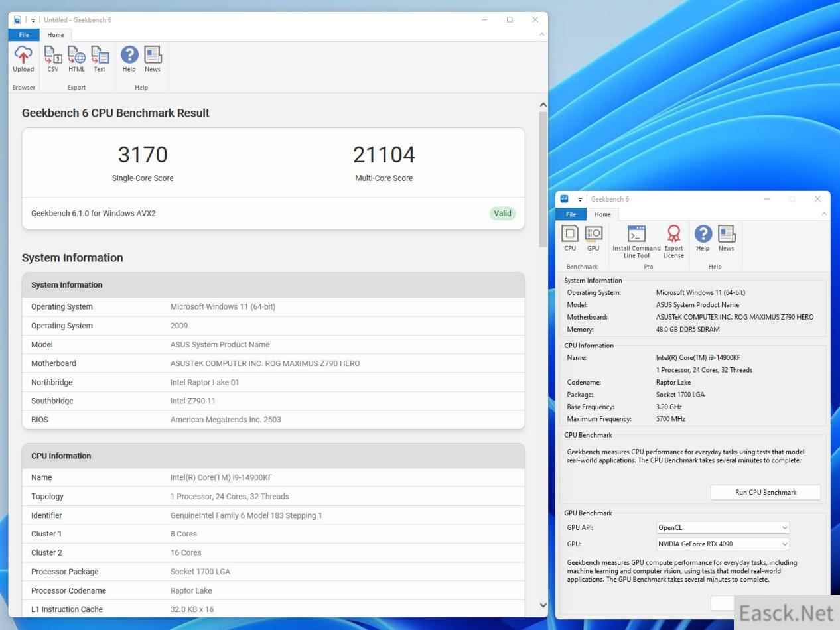The width and height of the screenshot is (840, 630).
Task: Click the Package value 'Socket 1700 LGA' in the launcher window
Action: (680, 395)
